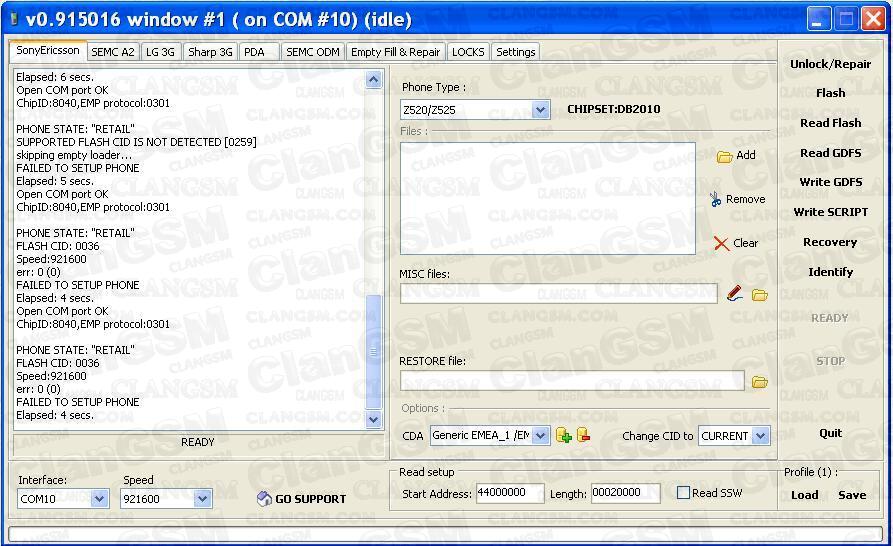
Task: Switch to the SonyEricsson tab
Action: click(x=48, y=50)
